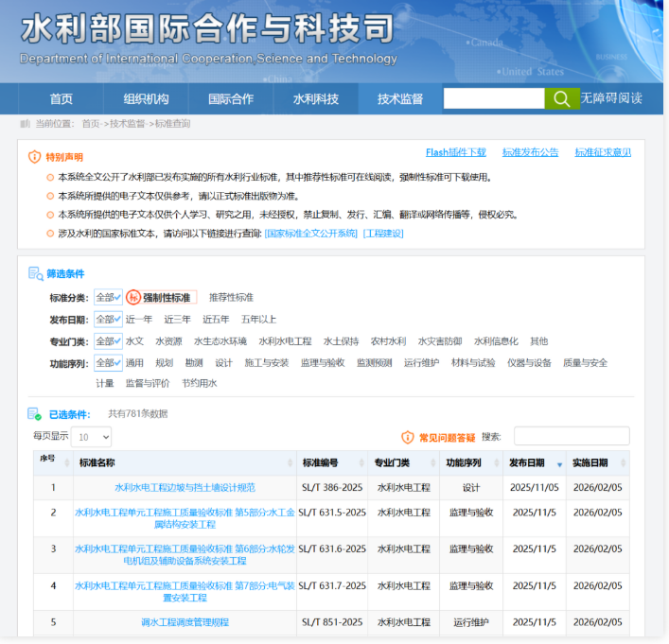The width and height of the screenshot is (669, 644).
Task: Sort table by 标准名称 column arrows
Action: coord(290,463)
